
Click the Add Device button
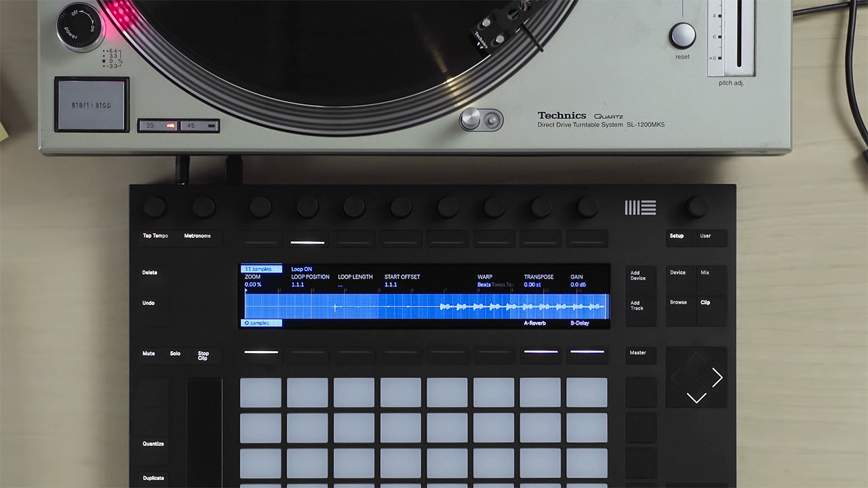[x=639, y=276]
